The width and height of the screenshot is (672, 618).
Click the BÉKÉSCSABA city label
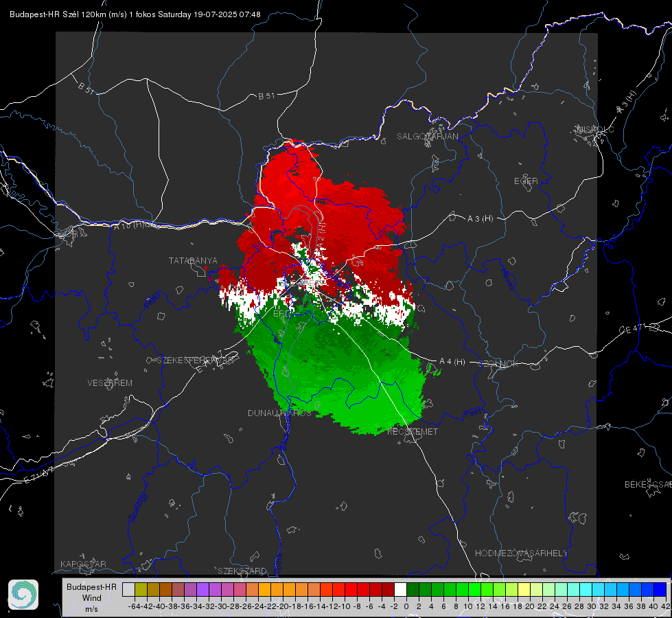648,484
